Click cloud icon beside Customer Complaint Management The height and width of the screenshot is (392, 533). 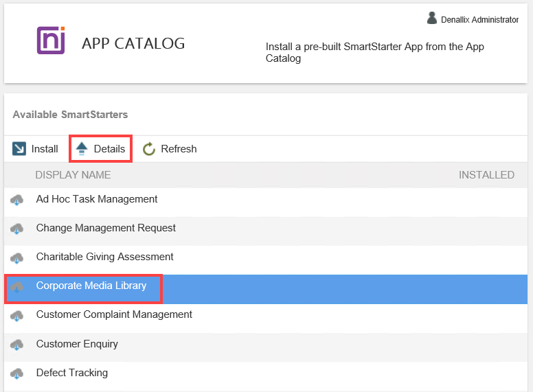click(x=17, y=315)
